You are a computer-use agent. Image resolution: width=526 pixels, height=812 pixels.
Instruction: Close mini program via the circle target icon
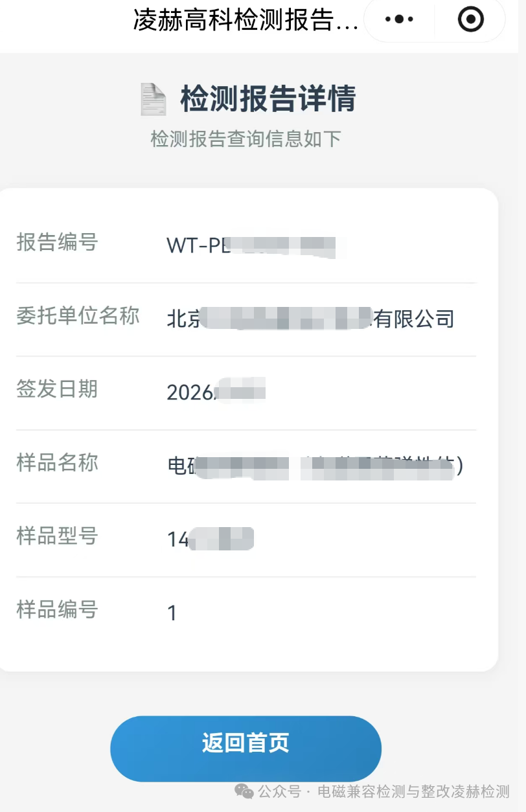(x=471, y=19)
